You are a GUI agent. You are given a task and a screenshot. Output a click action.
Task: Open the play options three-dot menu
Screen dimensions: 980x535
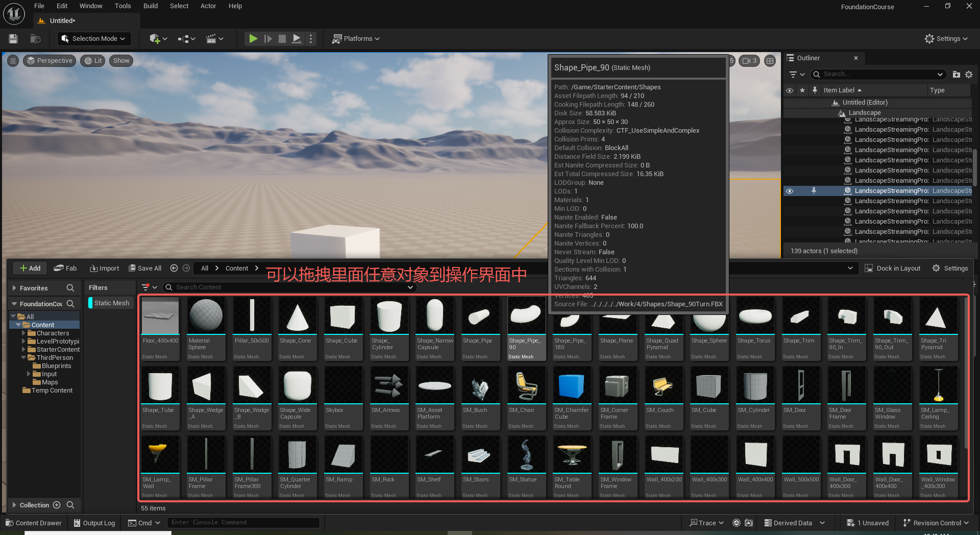(311, 39)
